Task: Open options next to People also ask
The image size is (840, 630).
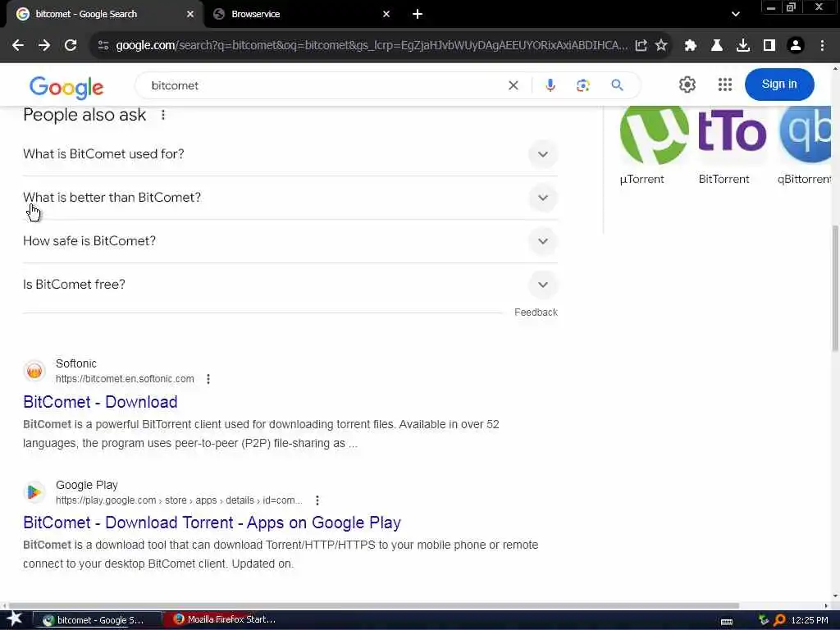Action: pos(163,115)
